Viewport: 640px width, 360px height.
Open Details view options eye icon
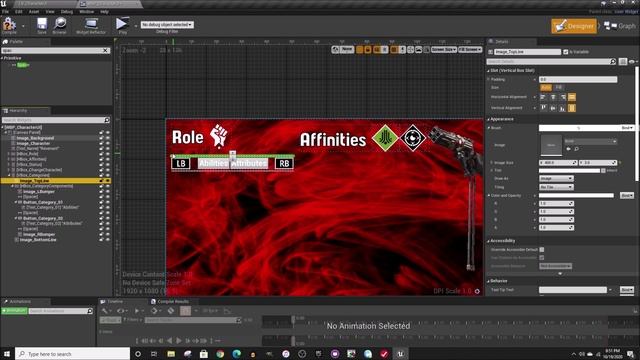click(x=632, y=61)
